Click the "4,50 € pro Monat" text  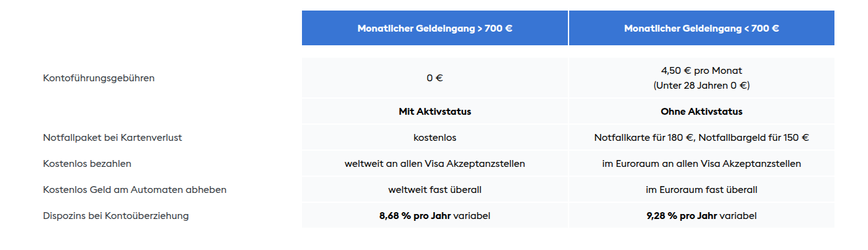tap(701, 71)
